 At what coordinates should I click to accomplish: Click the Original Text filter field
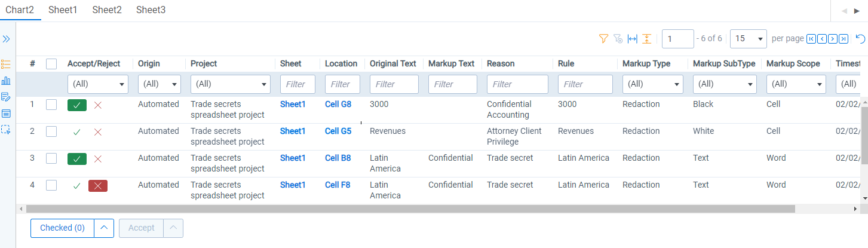394,84
